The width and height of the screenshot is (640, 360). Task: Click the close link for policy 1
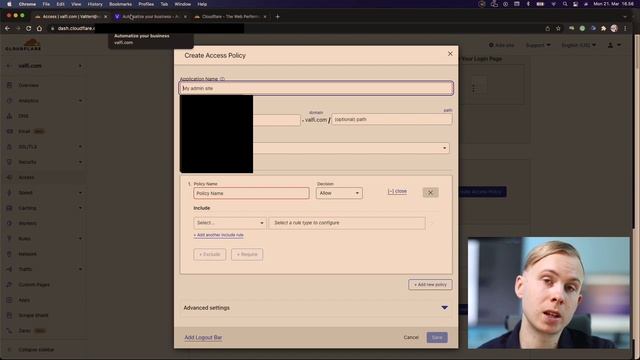pos(397,191)
